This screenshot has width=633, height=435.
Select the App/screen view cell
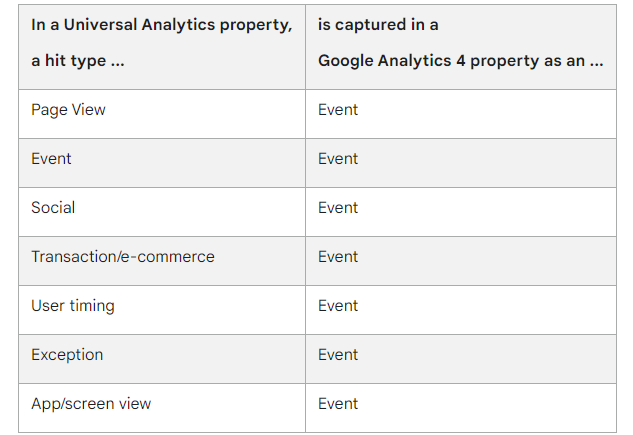[162, 408]
